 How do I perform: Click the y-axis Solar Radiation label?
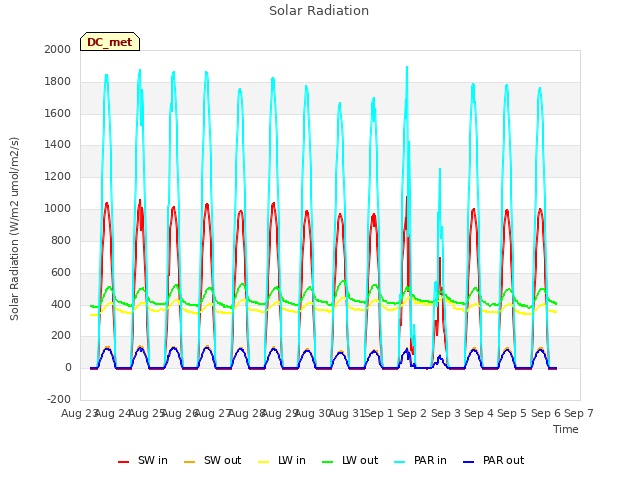[x=14, y=229]
